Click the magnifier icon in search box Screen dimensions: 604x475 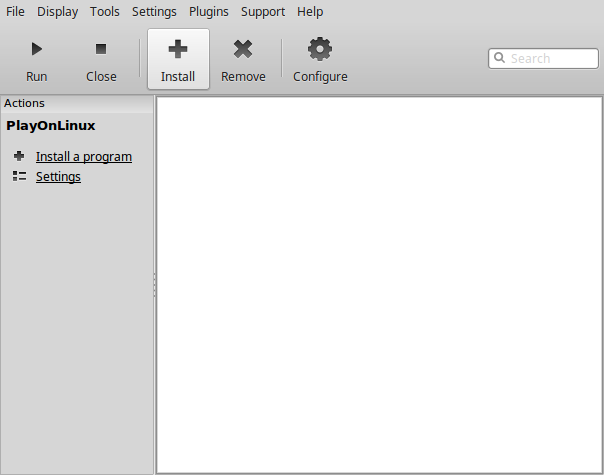[499, 58]
